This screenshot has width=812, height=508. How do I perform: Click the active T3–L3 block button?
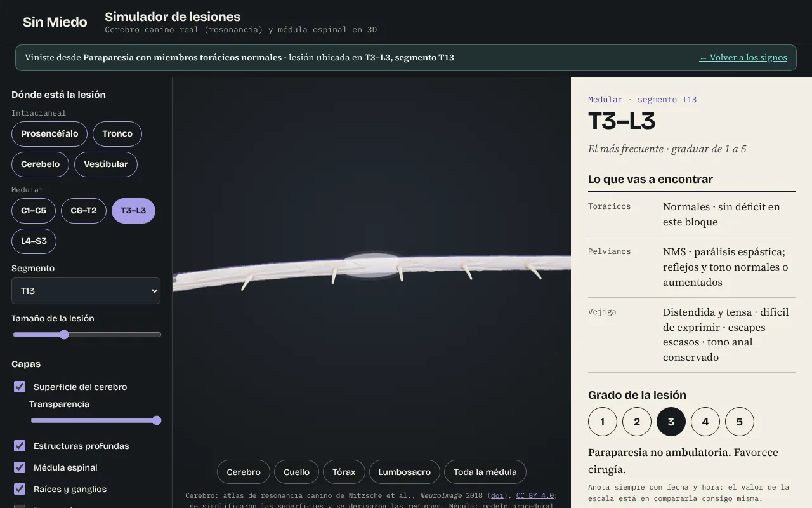pyautogui.click(x=133, y=210)
